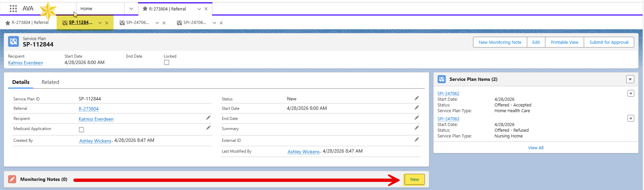Image resolution: width=644 pixels, height=190 pixels.
Task: Switch to the Details tab
Action: [21, 82]
